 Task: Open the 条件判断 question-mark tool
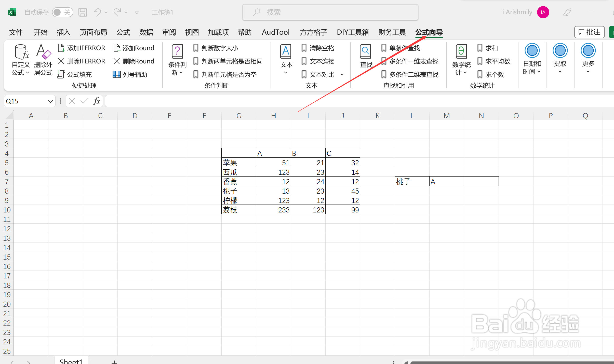click(x=177, y=60)
